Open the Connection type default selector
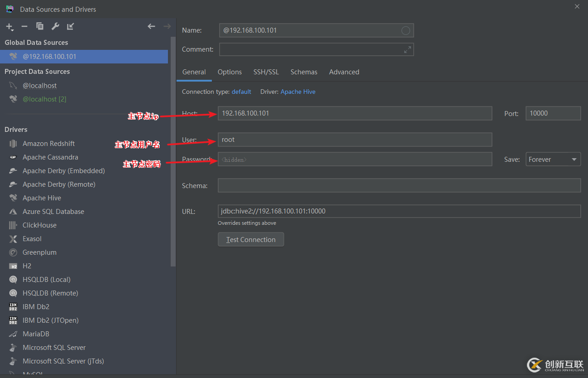This screenshot has height=378, width=588. click(x=241, y=92)
